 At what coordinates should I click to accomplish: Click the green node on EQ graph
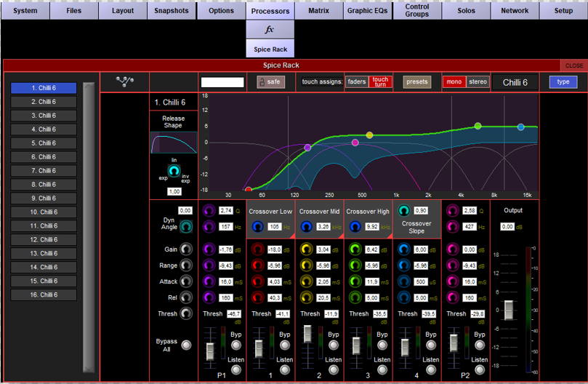[x=478, y=126]
